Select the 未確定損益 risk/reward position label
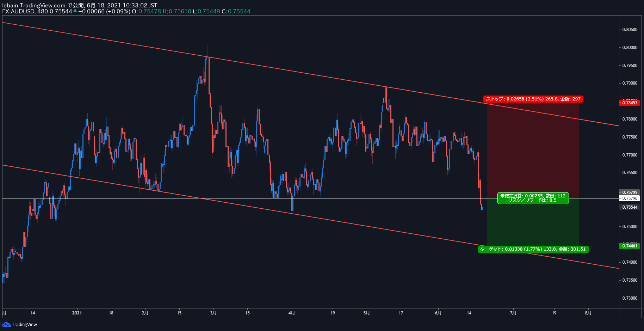 (x=533, y=198)
